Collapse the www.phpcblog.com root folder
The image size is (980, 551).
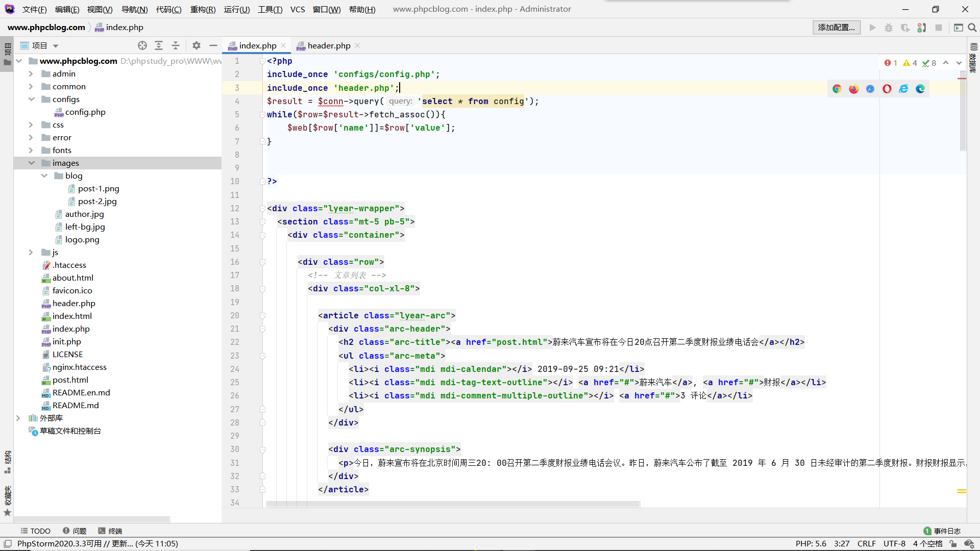19,61
